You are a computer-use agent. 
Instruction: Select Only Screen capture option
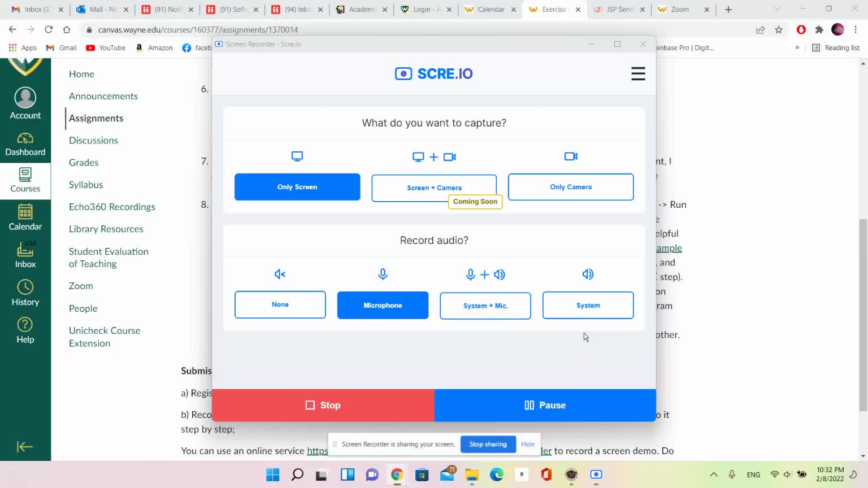click(x=297, y=187)
